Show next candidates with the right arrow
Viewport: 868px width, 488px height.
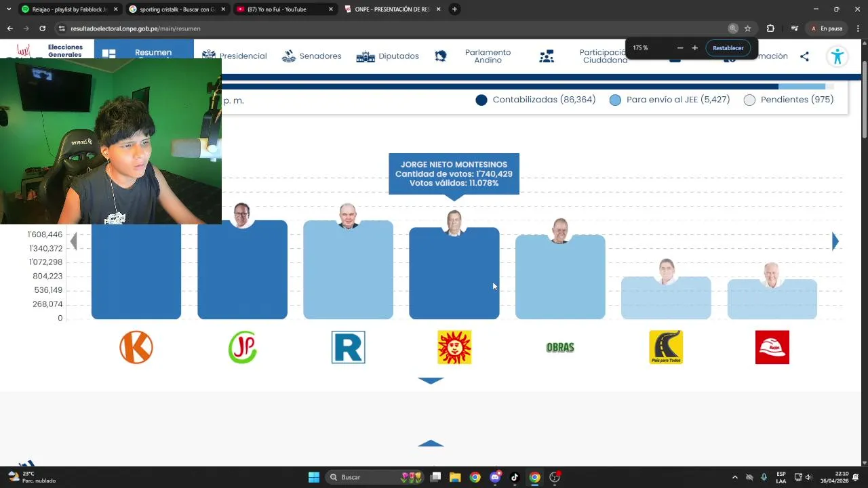pos(835,241)
